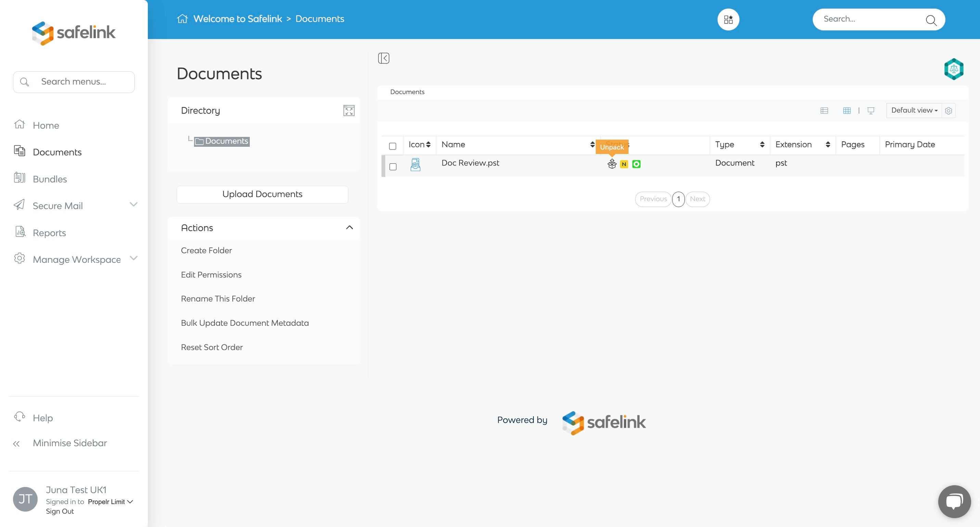Viewport: 980px width, 527px height.
Task: Open the teal scales hexagon icon
Action: 953,69
